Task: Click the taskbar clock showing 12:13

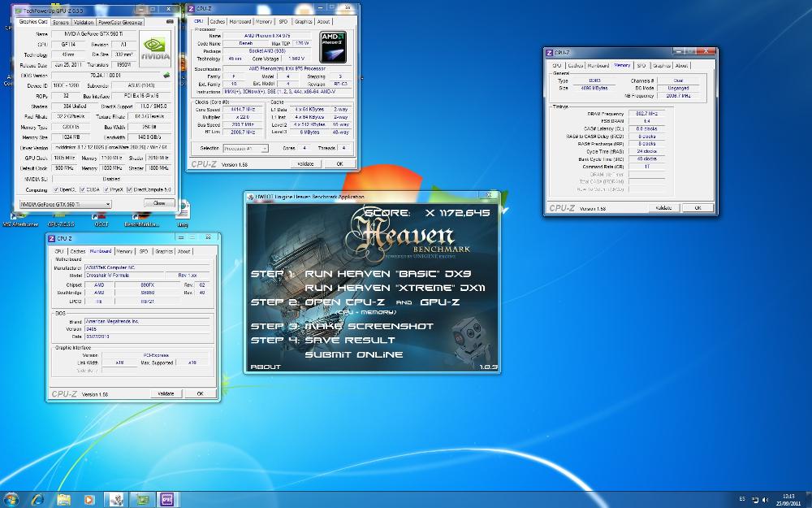Action: (788, 500)
